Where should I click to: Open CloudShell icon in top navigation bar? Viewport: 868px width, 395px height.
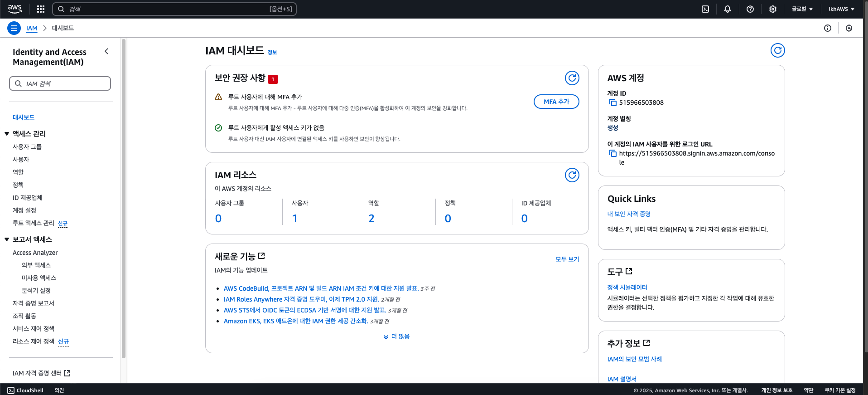[705, 9]
